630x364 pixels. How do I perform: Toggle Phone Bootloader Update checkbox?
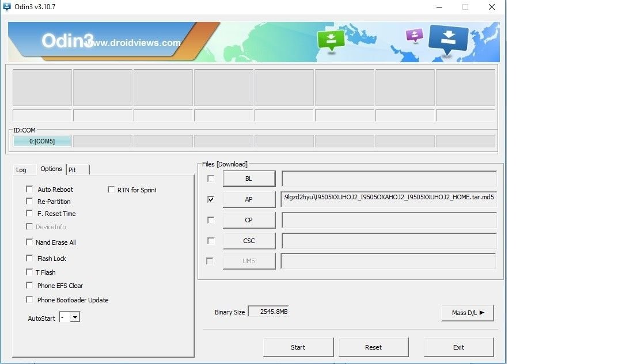tap(29, 299)
